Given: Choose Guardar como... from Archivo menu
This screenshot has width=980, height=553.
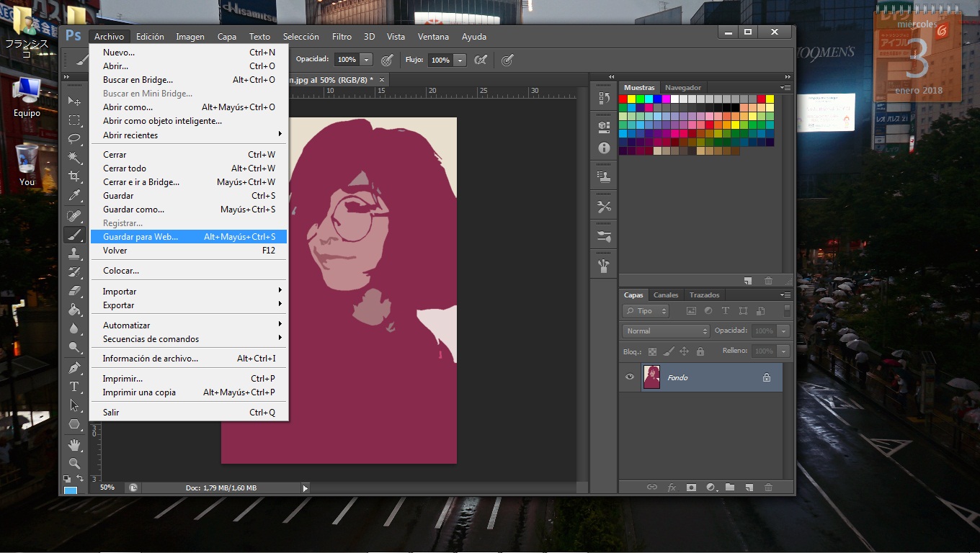Looking at the screenshot, I should (189, 210).
